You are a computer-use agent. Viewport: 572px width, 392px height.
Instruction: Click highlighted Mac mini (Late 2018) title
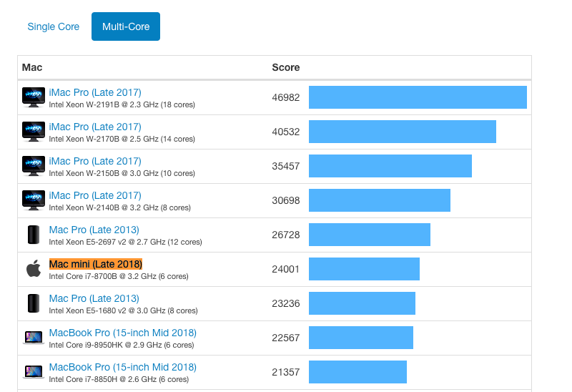96,264
